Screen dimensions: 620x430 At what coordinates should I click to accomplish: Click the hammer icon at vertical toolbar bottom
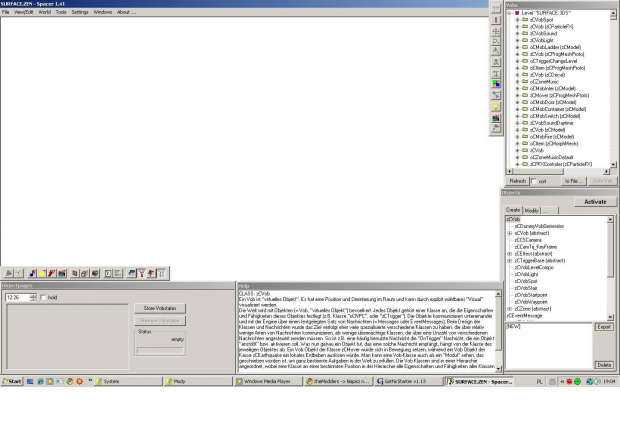point(496,128)
